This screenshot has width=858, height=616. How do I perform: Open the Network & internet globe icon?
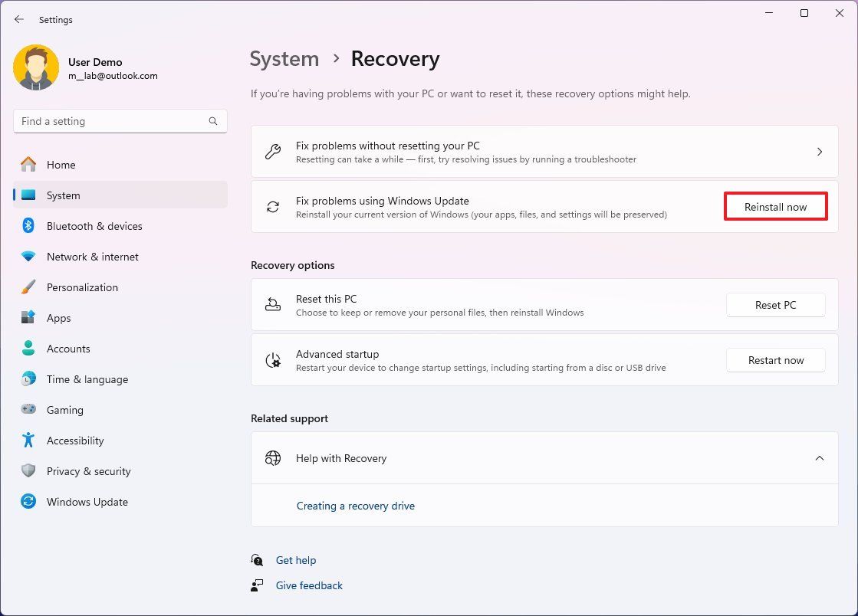(28, 257)
